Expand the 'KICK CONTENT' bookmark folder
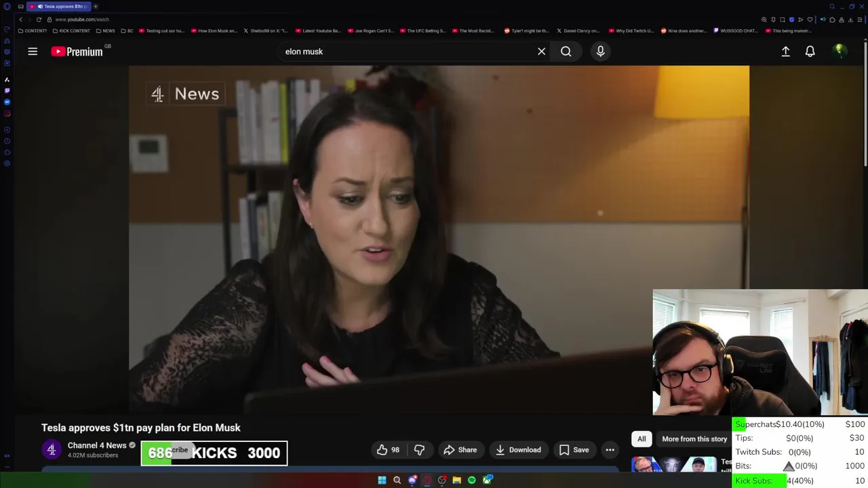 coord(71,30)
